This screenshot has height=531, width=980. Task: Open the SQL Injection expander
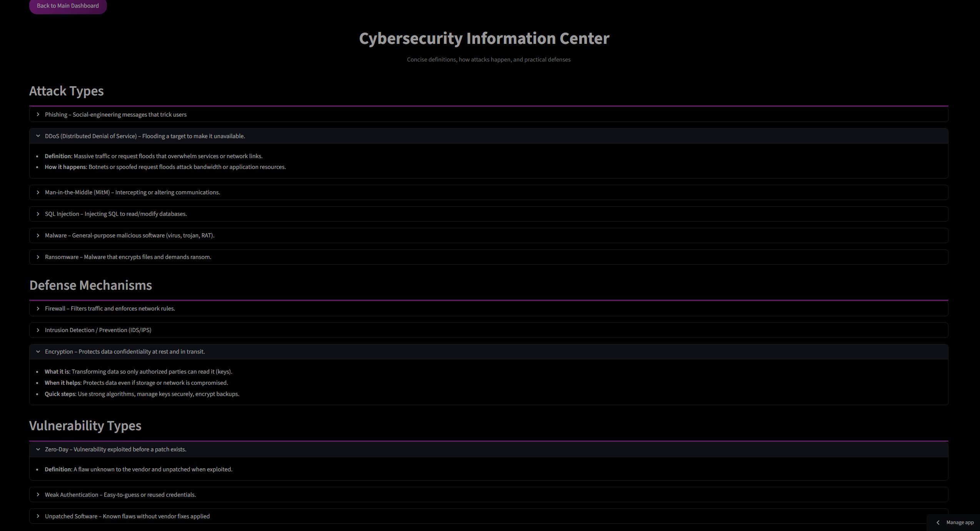[488, 214]
